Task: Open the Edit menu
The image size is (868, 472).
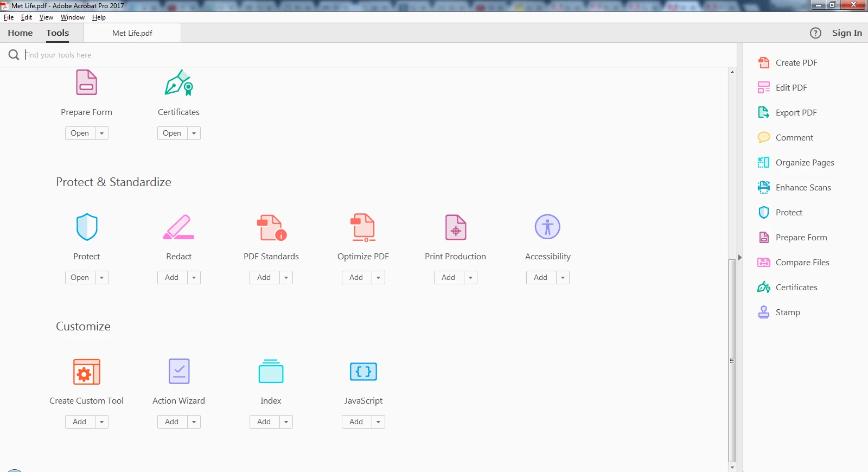Action: pyautogui.click(x=27, y=17)
